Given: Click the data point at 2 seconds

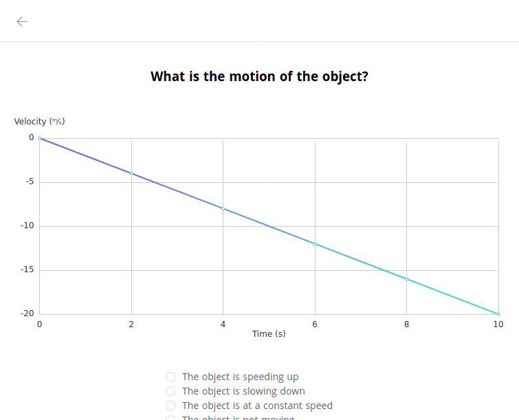Looking at the screenshot, I should [x=131, y=173].
